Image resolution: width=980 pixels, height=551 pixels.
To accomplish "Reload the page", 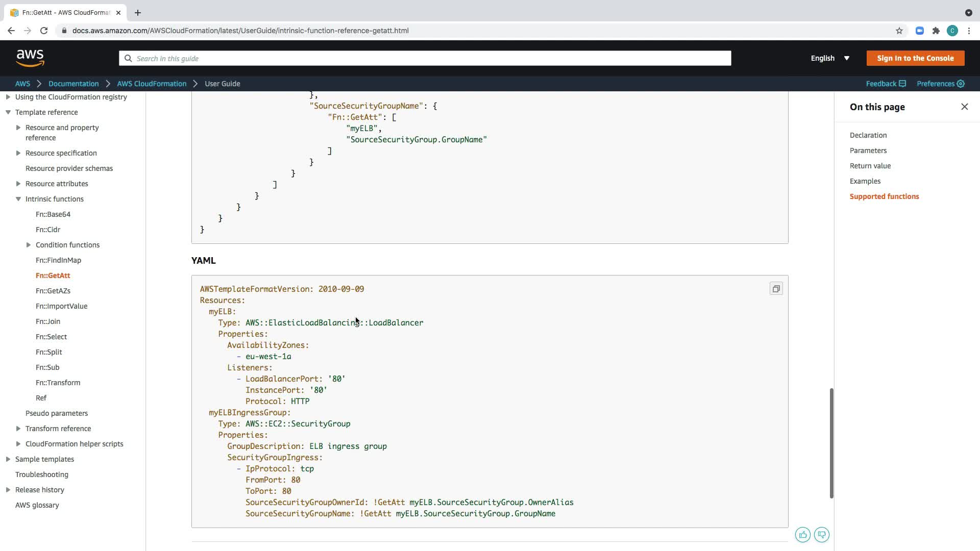I will (x=44, y=31).
